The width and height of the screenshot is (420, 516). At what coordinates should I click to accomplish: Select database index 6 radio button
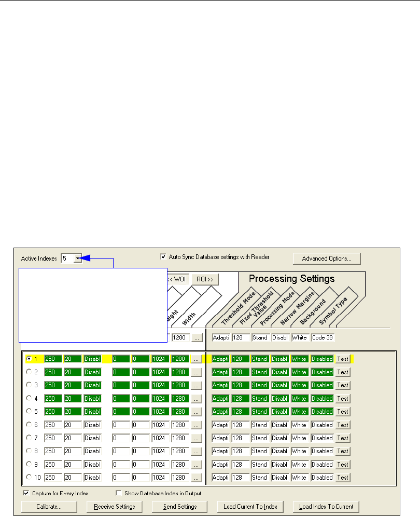coord(29,425)
